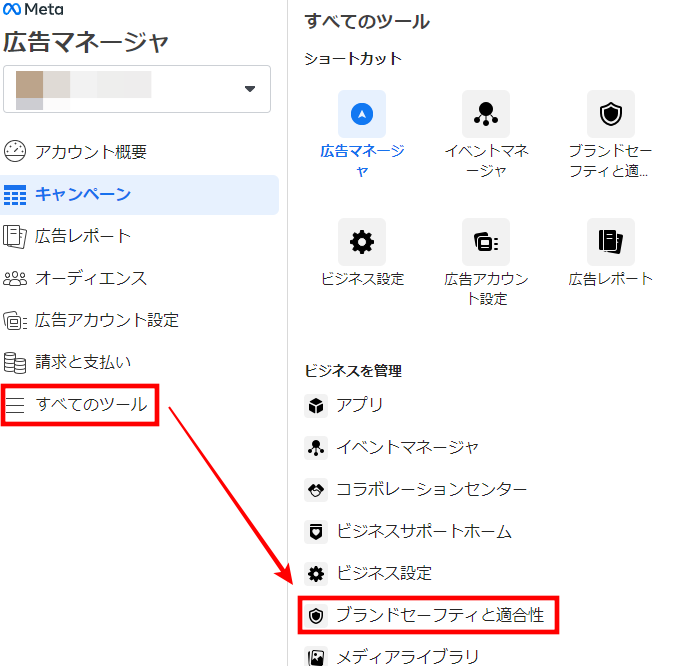Click ビジネスサポートホーム shield icon
The height and width of the screenshot is (666, 685).
316,531
